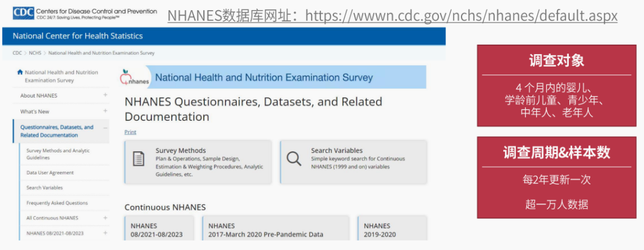
Task: Open the Survey Methods card
Action: (x=198, y=162)
